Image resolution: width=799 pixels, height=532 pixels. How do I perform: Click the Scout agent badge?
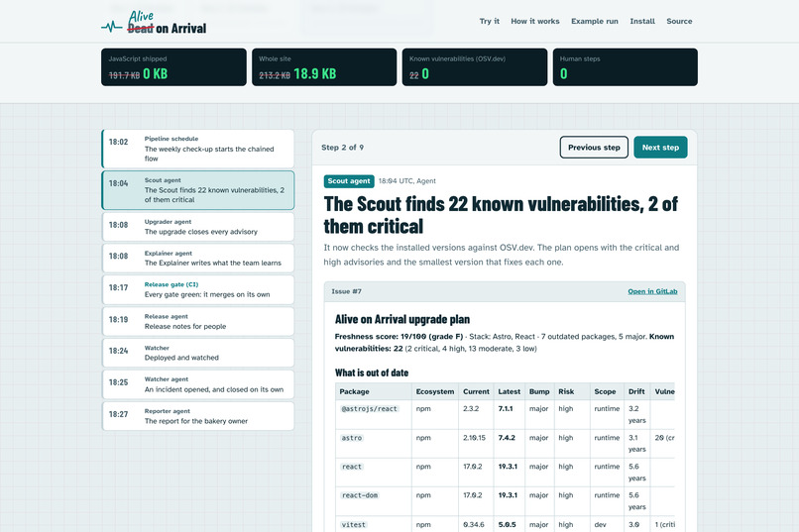(x=349, y=181)
